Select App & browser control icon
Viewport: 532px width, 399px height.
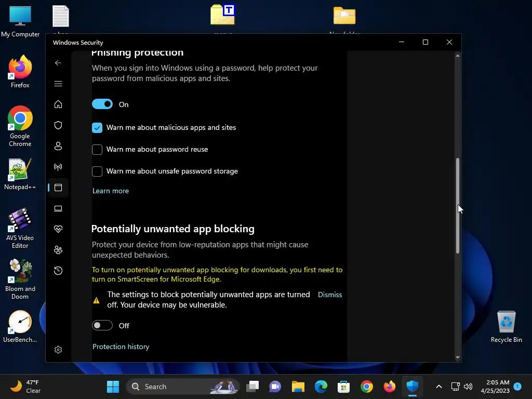tap(58, 188)
